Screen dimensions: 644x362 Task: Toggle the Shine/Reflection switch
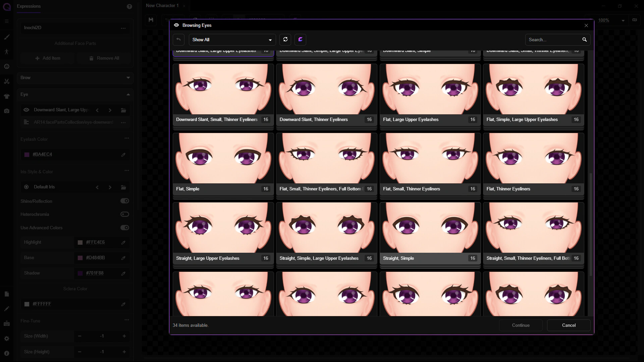click(125, 201)
